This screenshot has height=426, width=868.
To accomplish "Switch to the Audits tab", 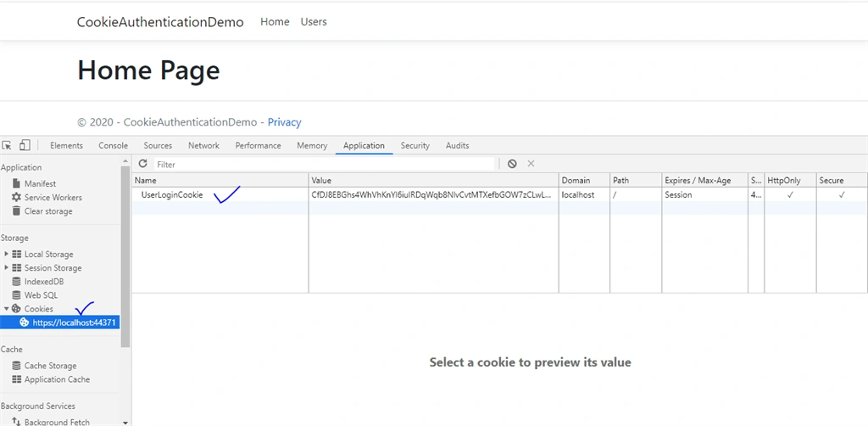I will click(x=457, y=146).
